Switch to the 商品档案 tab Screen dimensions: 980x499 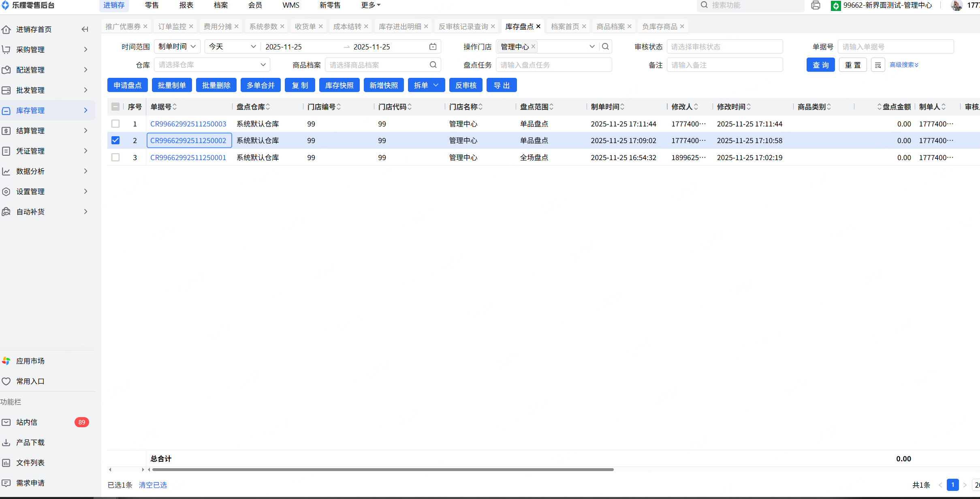point(610,26)
